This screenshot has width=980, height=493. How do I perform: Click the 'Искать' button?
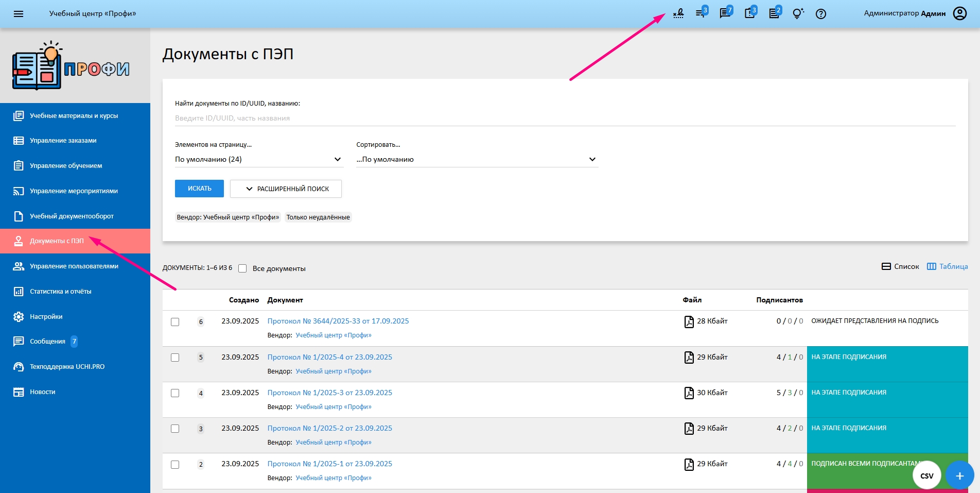click(199, 189)
